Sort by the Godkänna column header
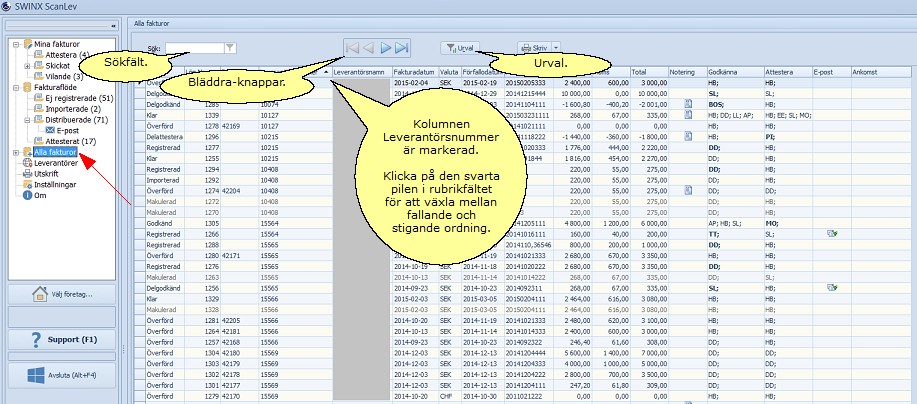This screenshot has width=917, height=404. pos(735,72)
